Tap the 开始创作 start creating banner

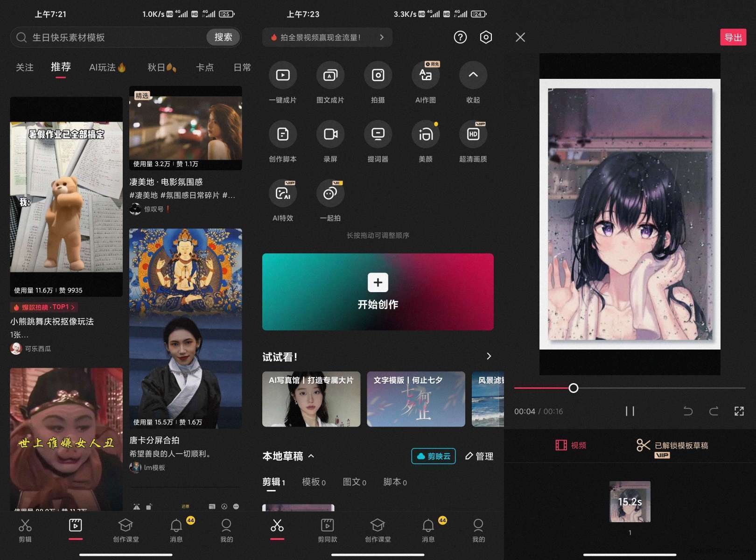tap(378, 292)
